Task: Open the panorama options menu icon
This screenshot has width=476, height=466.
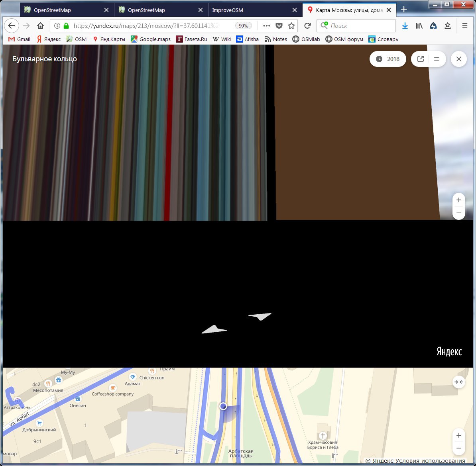Action: [x=437, y=59]
